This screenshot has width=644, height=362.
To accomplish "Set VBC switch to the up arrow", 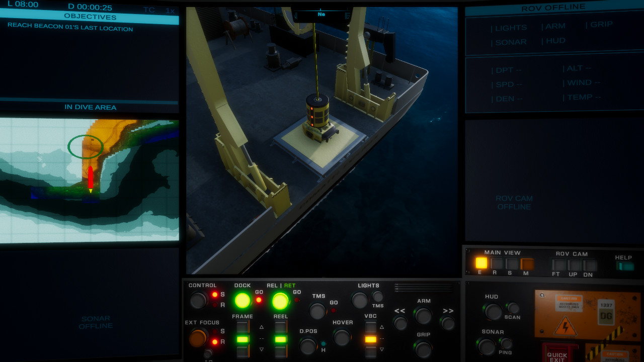I will (370, 327).
